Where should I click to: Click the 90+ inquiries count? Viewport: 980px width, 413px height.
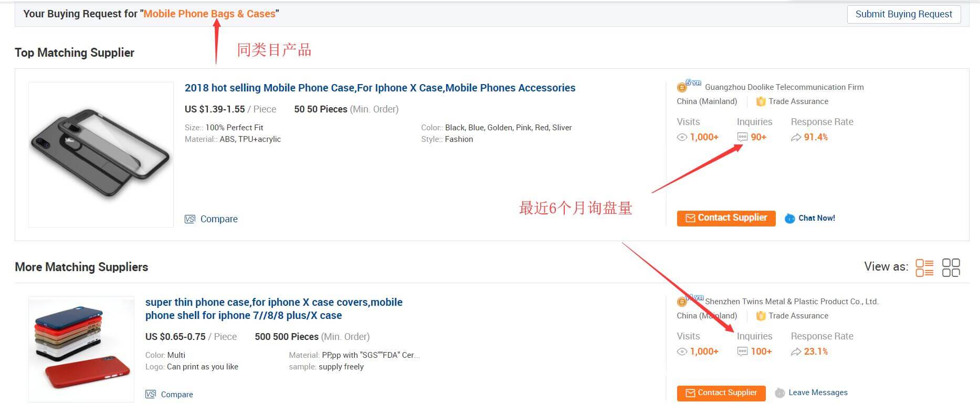pos(758,137)
